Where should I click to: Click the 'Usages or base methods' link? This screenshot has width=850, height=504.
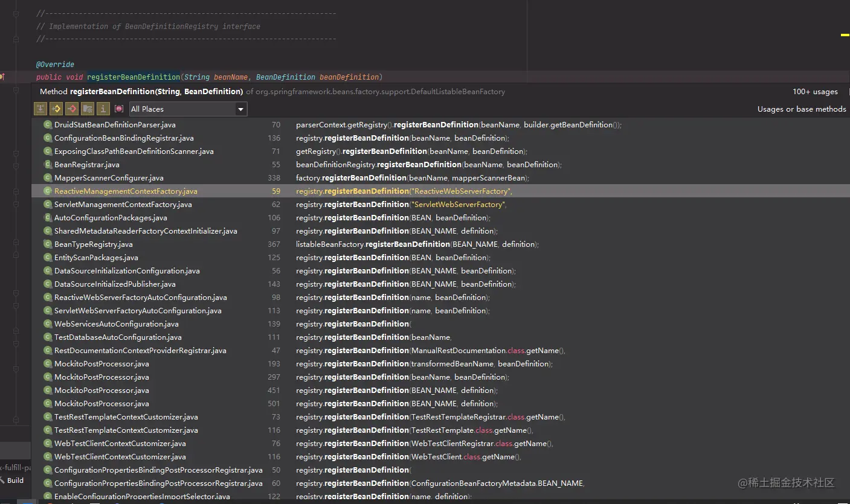pyautogui.click(x=802, y=109)
